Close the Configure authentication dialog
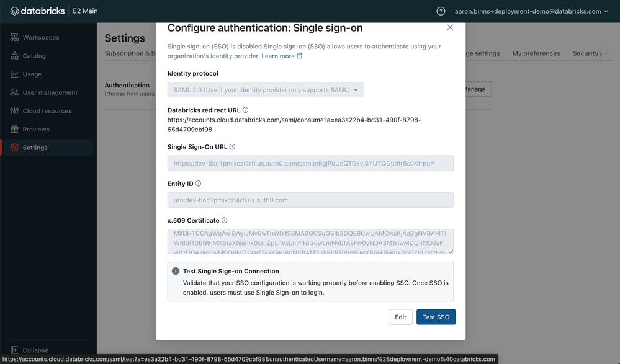 (450, 27)
